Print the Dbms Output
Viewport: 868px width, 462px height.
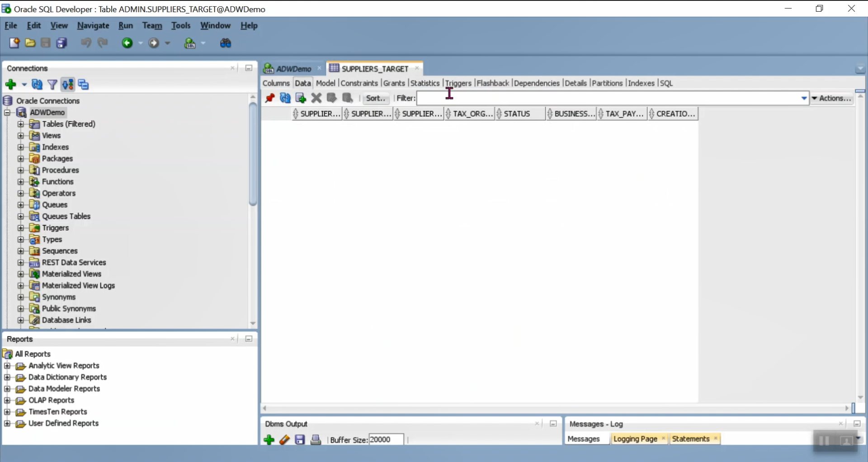[316, 440]
